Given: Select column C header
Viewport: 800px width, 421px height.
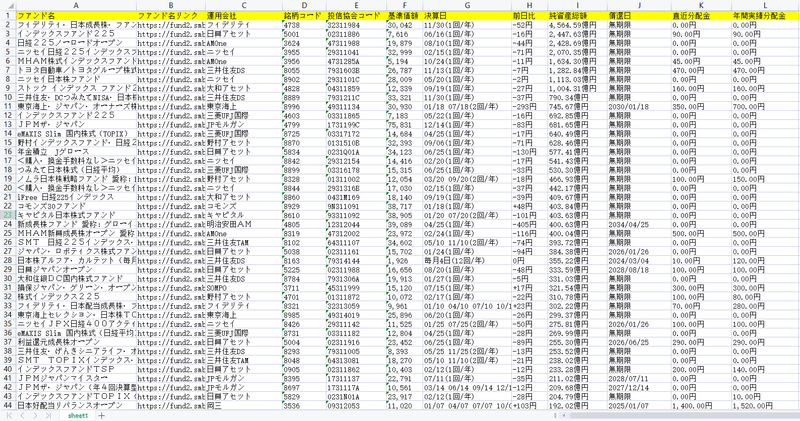Looking at the screenshot, I should 244,6.
